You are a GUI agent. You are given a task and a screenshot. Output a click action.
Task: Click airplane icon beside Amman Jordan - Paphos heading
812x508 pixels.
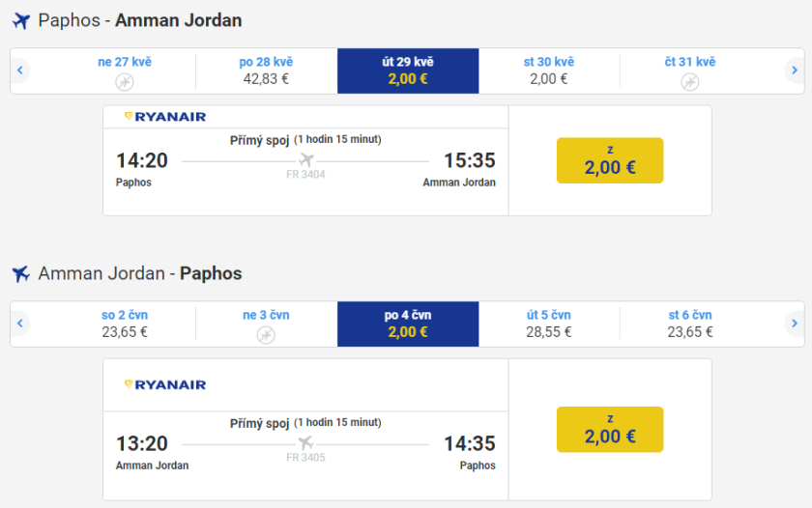21,274
